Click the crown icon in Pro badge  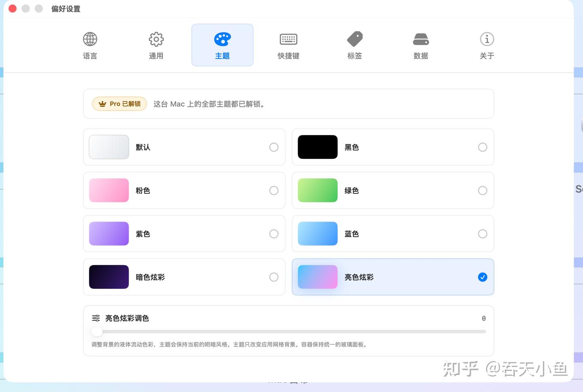pyautogui.click(x=102, y=104)
